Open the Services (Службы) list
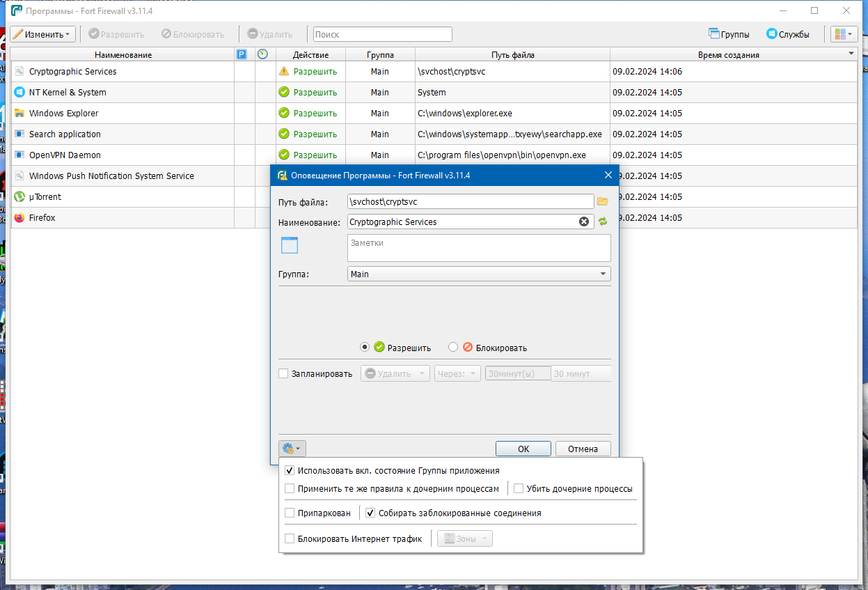The width and height of the screenshot is (868, 590). (788, 34)
